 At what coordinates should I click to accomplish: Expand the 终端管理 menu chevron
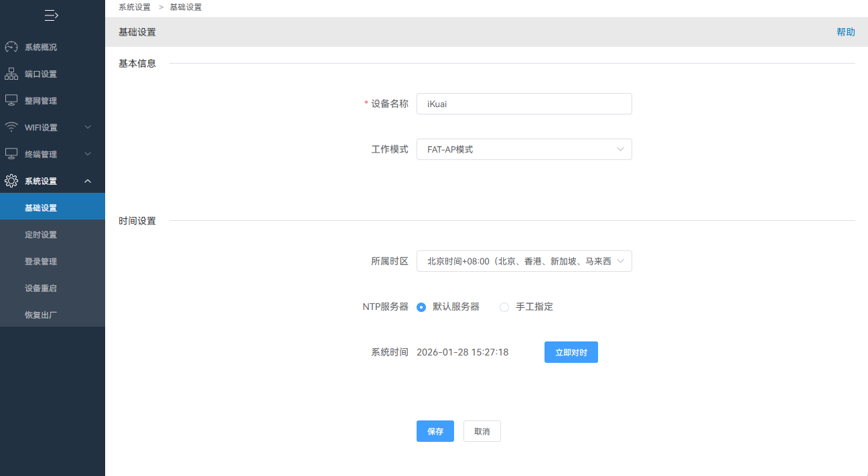pyautogui.click(x=88, y=154)
